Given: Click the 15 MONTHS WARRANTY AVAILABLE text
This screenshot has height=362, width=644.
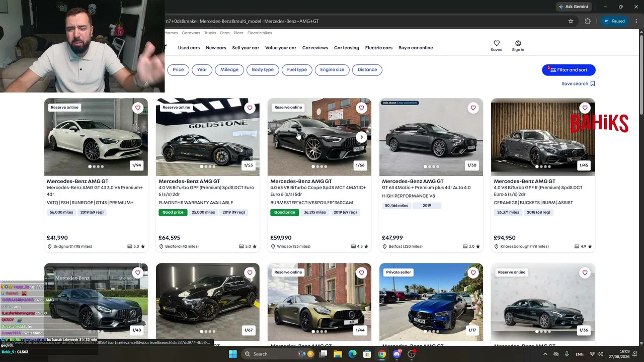Looking at the screenshot, I should pyautogui.click(x=196, y=203).
